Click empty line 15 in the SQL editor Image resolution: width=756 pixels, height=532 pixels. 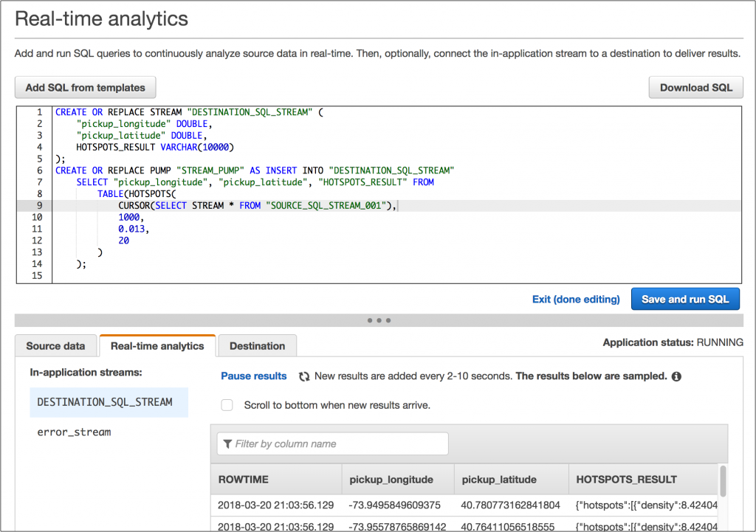pos(396,276)
